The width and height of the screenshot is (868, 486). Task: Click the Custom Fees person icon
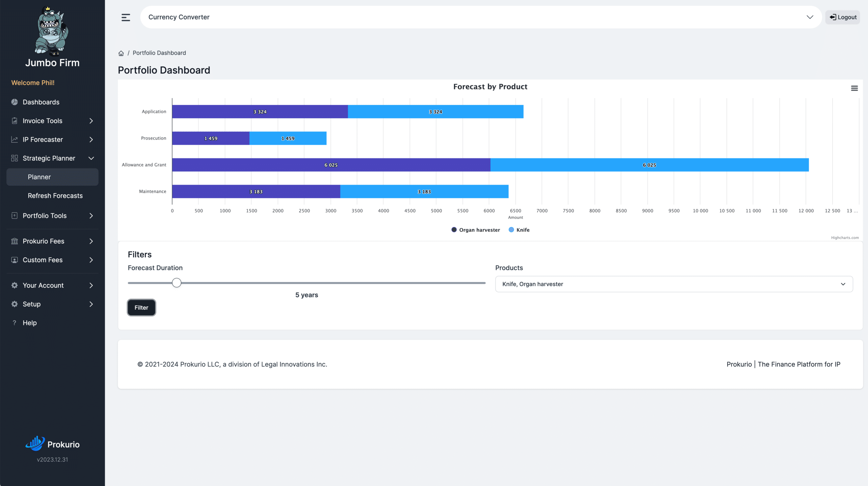click(14, 260)
